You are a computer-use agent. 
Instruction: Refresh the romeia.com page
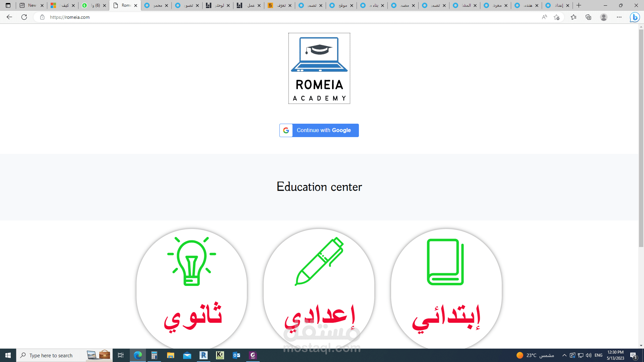click(24, 17)
